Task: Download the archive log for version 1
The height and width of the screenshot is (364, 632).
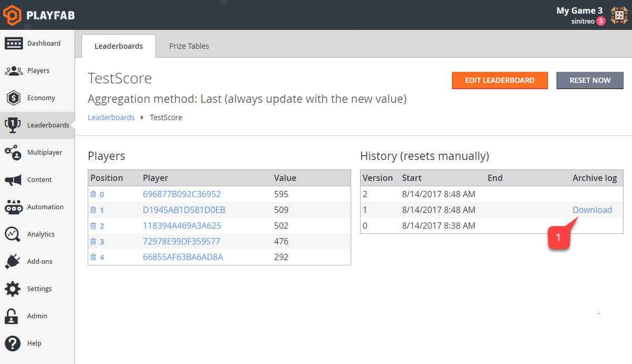Action: pos(592,209)
